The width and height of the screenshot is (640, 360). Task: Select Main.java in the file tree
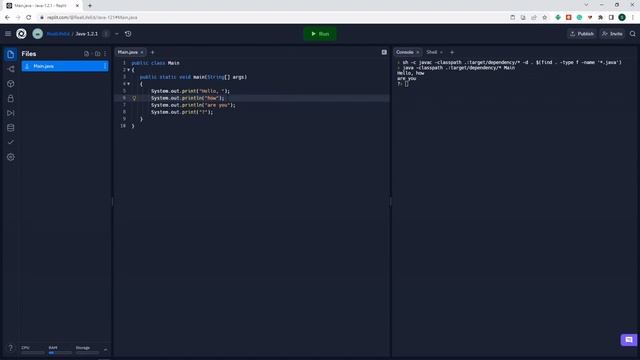click(65, 66)
